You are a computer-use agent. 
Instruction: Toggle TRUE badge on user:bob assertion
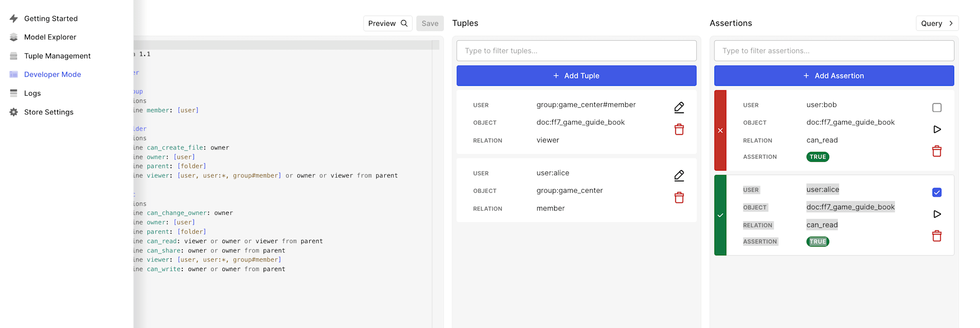coord(817,157)
